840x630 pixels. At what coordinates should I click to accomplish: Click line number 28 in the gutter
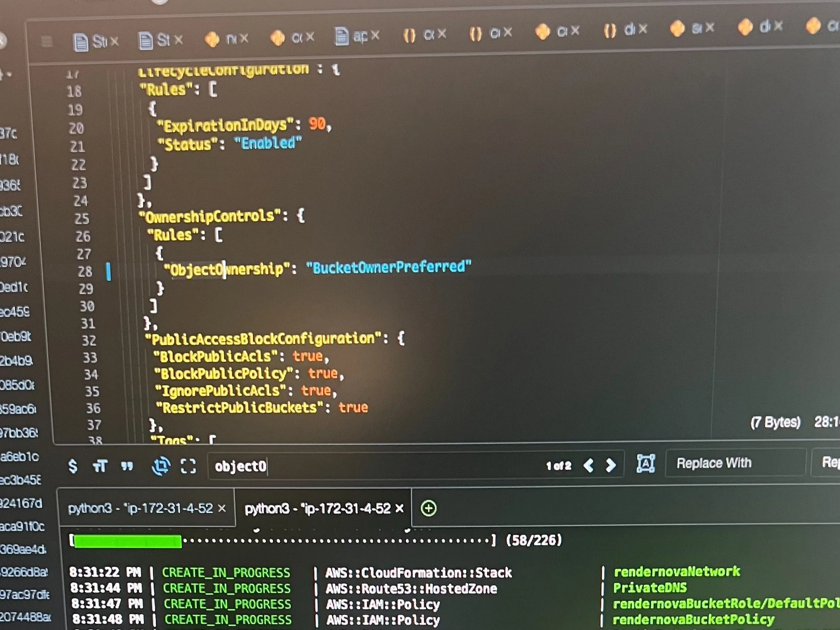(85, 271)
